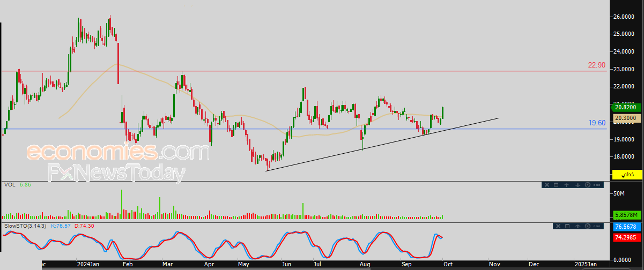The image size is (644, 270).
Task: Click the blue 76.5678 stochastic tag
Action: tap(627, 227)
